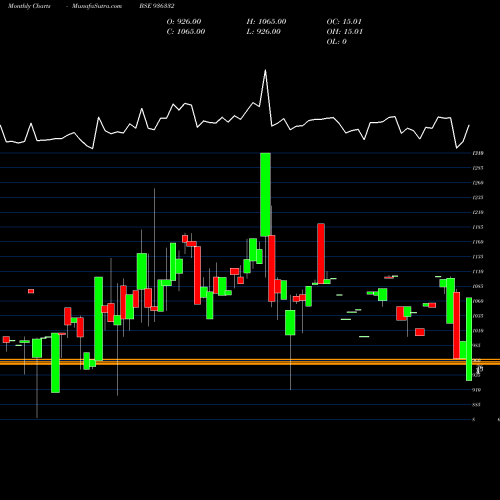Click the tallest green candle at the chart peak

pyautogui.click(x=265, y=195)
